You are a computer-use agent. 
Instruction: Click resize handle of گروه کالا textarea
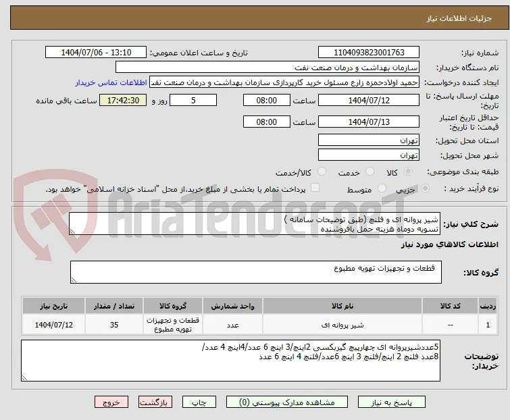point(74,280)
